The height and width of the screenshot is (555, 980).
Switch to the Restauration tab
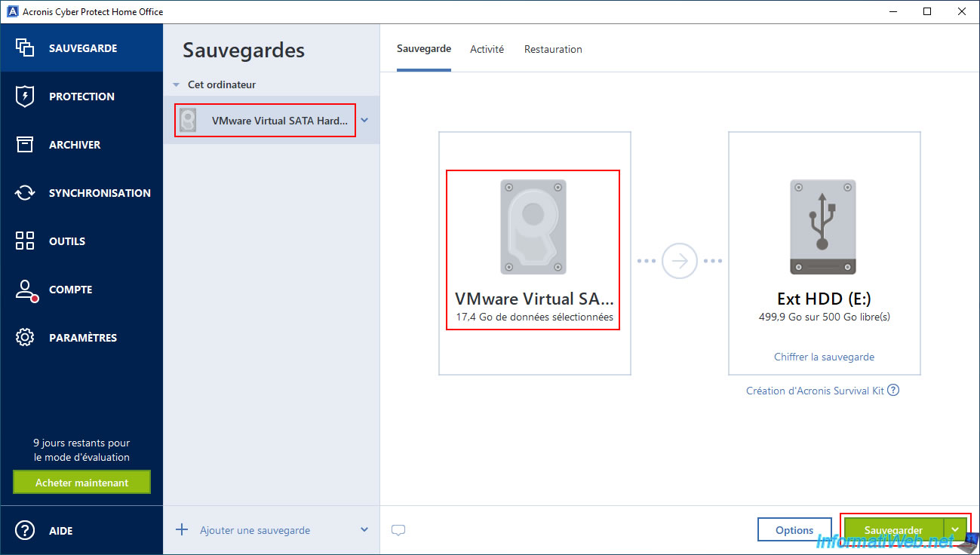point(553,49)
